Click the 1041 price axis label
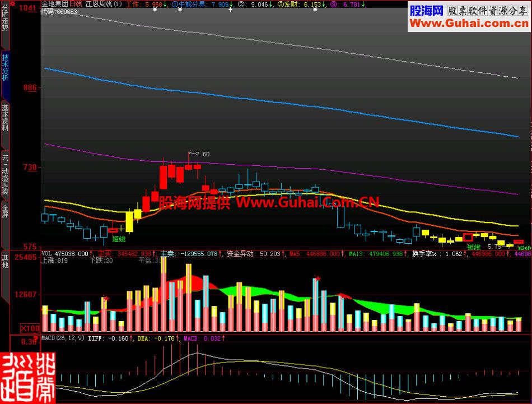Viewport: 532px width, 404px height. coord(27,8)
